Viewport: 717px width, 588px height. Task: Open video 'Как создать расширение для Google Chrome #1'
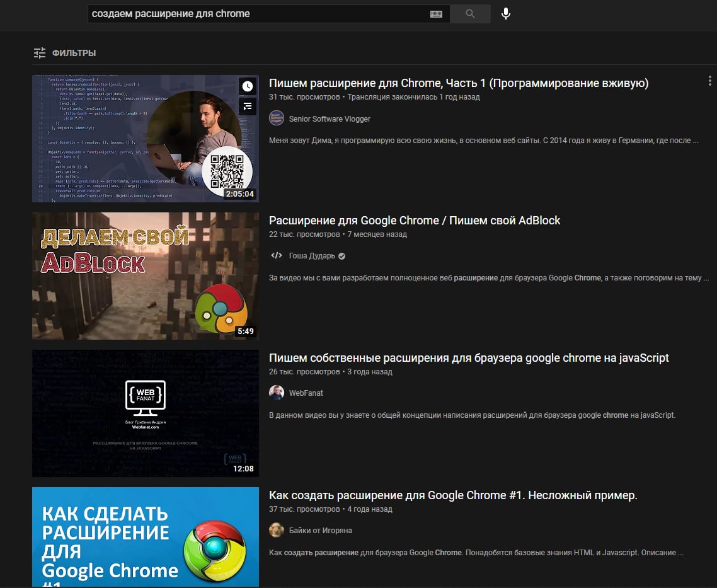(453, 495)
